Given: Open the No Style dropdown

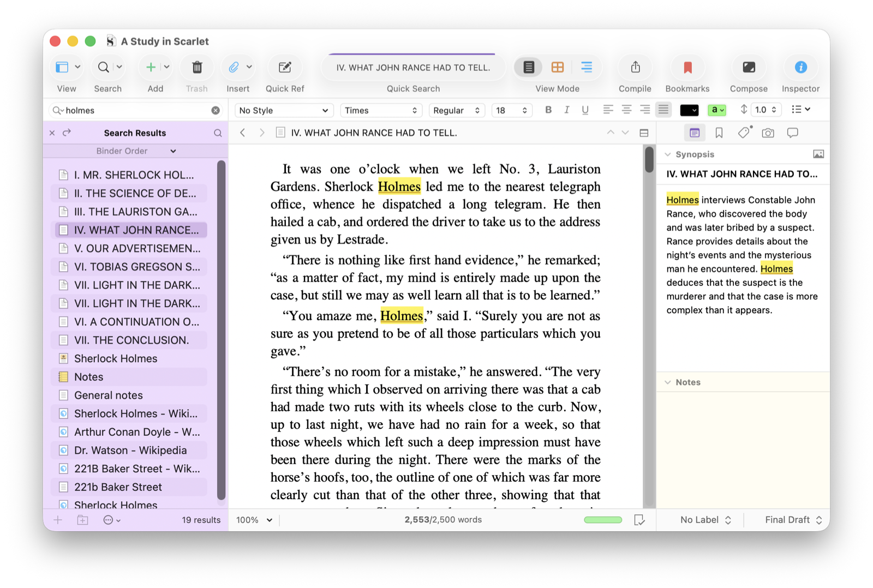Looking at the screenshot, I should (284, 111).
